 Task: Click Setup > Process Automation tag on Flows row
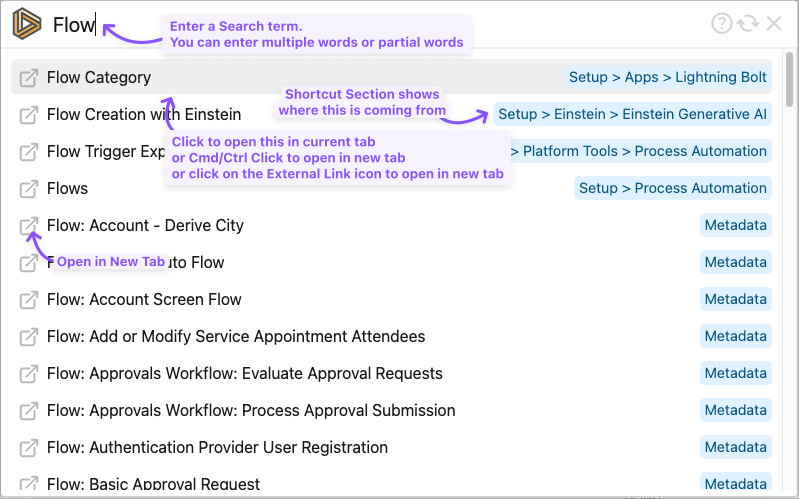tap(672, 189)
